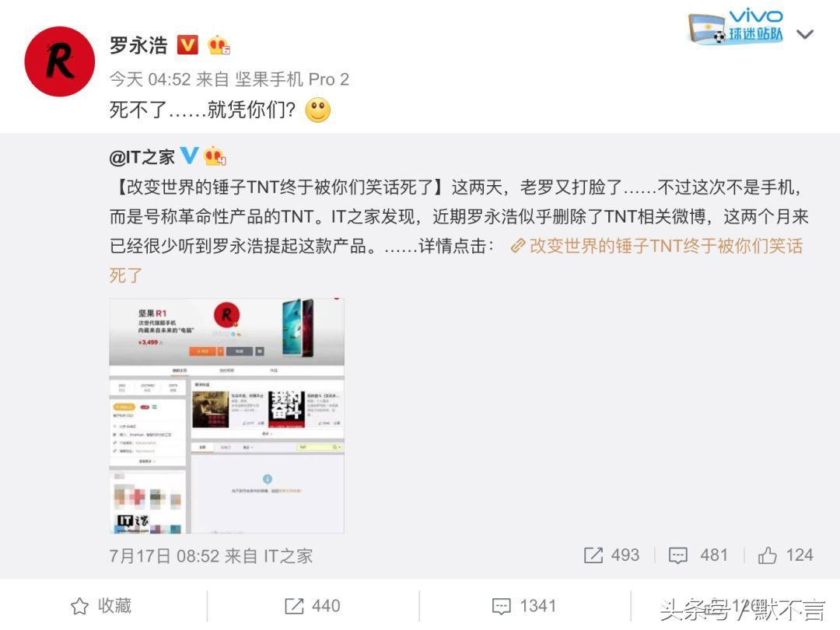
Task: Like the original IT之家 post with 124 likes
Action: (786, 555)
